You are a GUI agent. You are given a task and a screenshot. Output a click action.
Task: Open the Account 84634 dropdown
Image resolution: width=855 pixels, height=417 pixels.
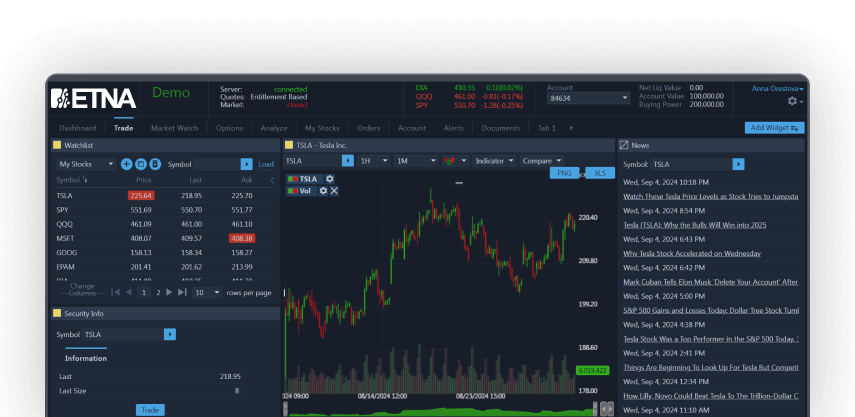click(x=589, y=99)
